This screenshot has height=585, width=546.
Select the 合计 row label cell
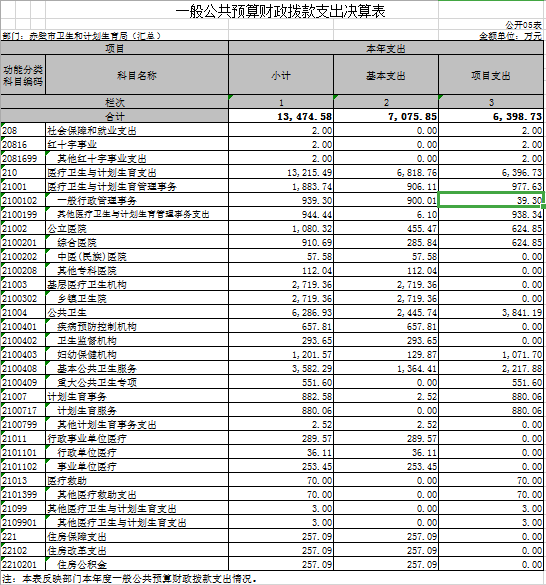coord(114,116)
